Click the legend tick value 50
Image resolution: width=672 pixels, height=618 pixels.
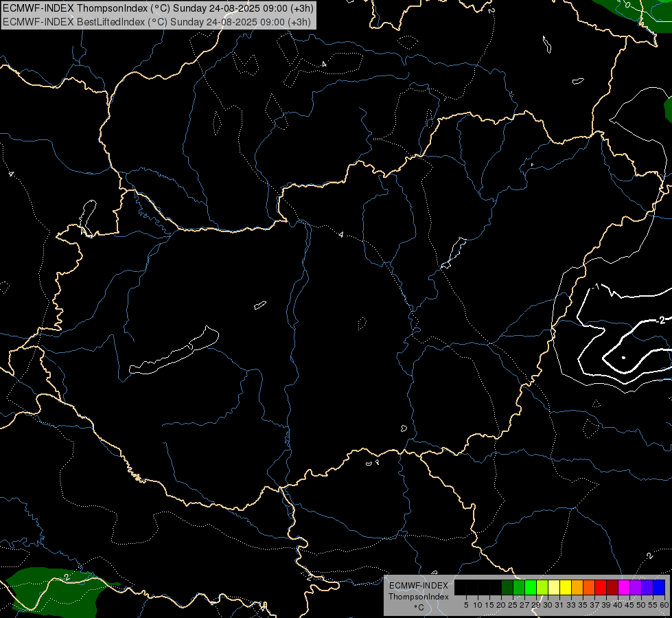[640, 605]
